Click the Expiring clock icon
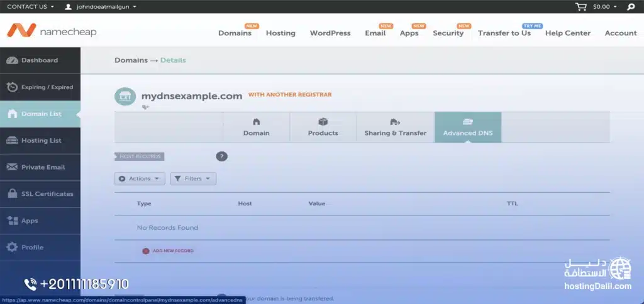 point(13,87)
